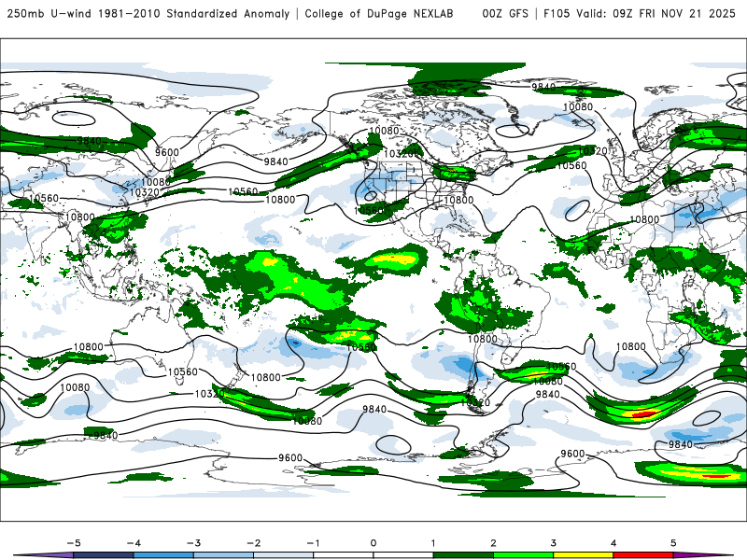Click the red 4 to 5 swatch
Viewport: 747px width, 560px height.
coord(643,555)
